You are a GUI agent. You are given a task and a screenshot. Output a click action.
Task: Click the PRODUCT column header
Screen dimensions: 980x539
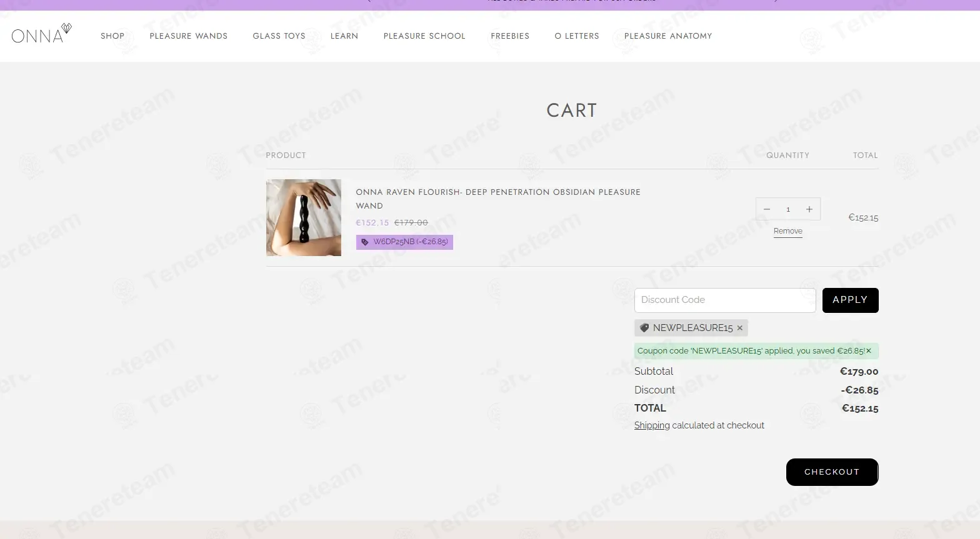coord(286,156)
